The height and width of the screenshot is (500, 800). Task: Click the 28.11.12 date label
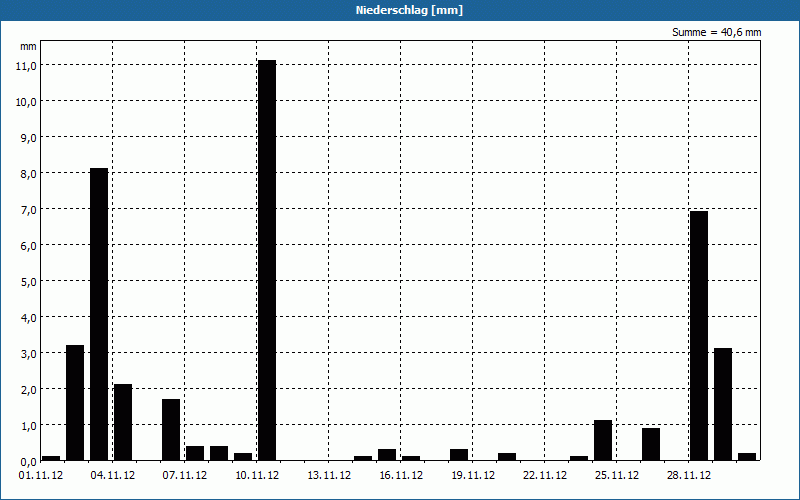tap(688, 475)
